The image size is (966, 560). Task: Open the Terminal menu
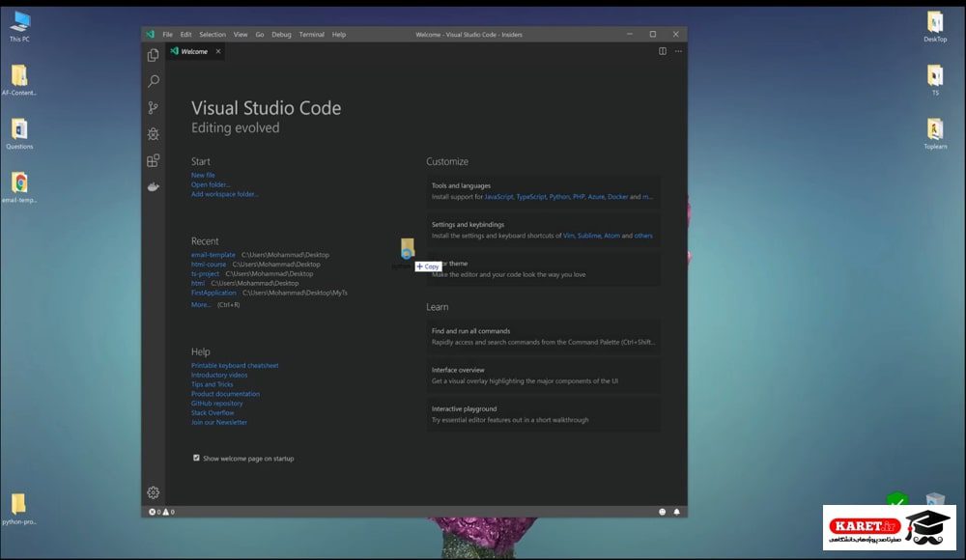pos(312,35)
